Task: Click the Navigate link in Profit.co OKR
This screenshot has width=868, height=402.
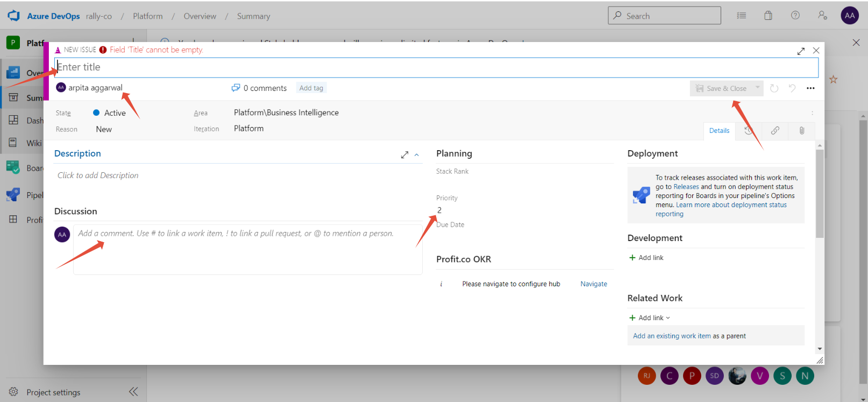Action: pyautogui.click(x=594, y=284)
